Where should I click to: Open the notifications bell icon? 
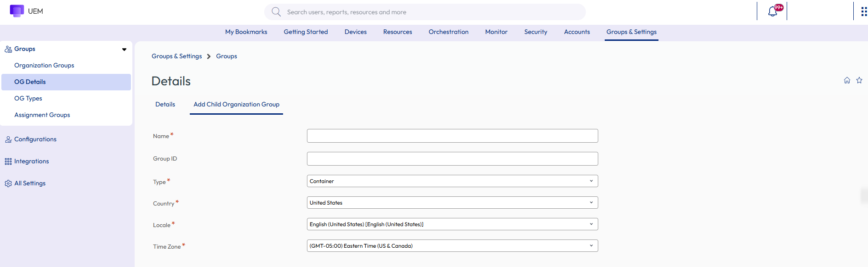click(x=773, y=11)
